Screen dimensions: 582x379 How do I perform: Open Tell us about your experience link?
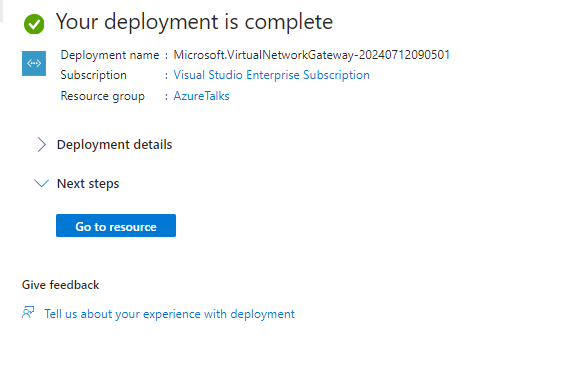pos(170,314)
